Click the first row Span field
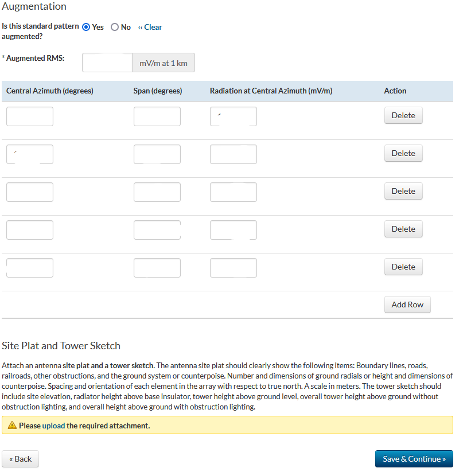Screen dimensions: 471x476 [157, 116]
